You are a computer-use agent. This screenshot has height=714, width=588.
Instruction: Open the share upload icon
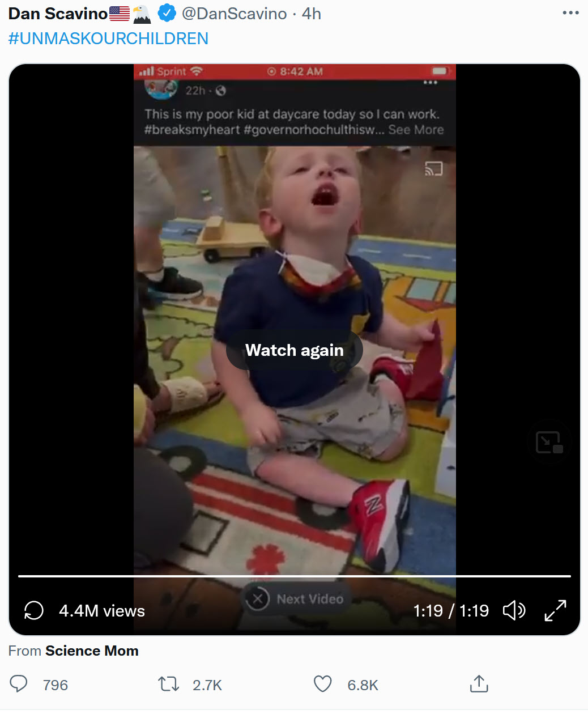tap(479, 683)
